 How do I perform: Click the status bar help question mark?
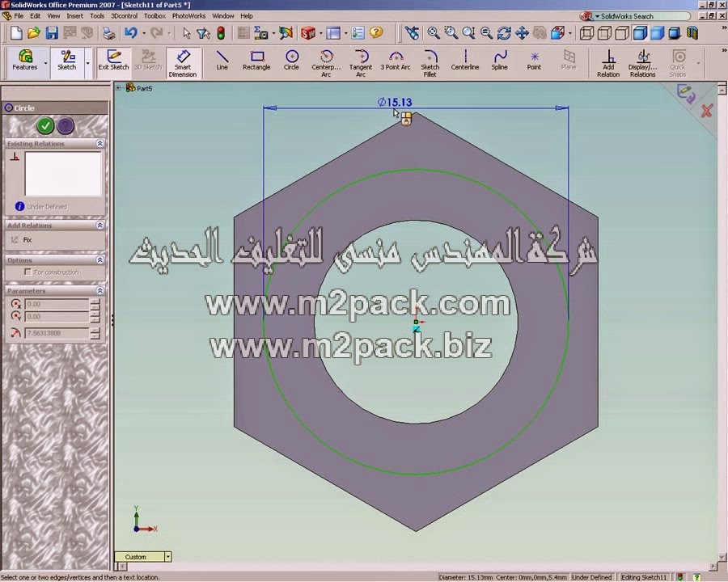tap(697, 577)
